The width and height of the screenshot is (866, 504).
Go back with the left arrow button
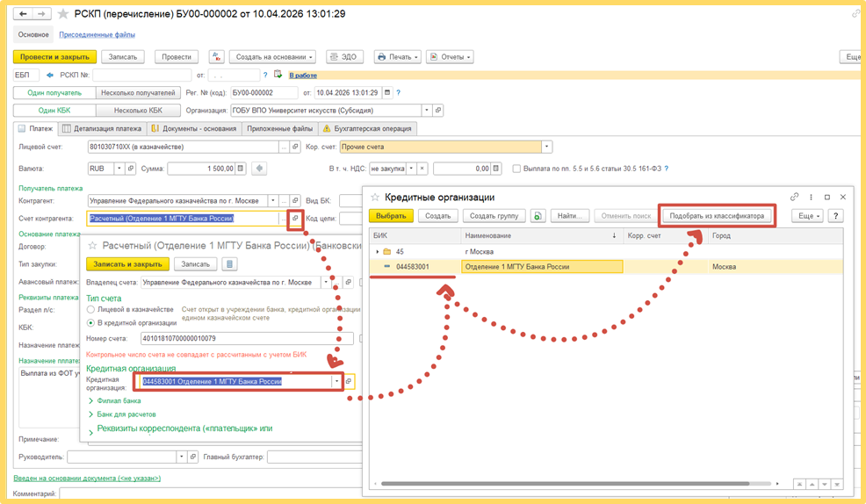click(23, 14)
